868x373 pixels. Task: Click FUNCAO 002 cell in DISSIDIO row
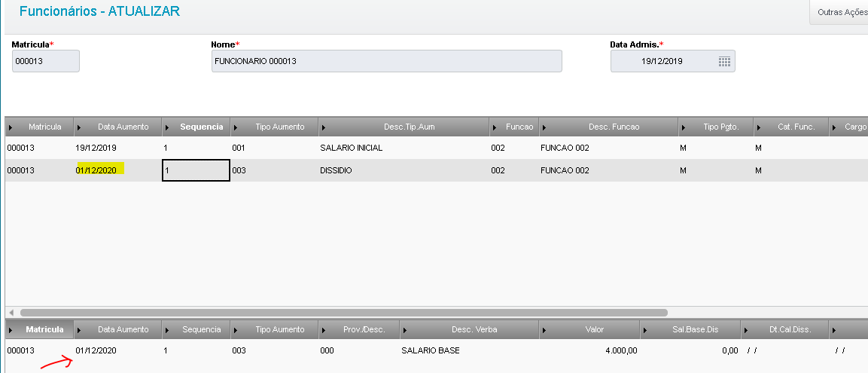tap(609, 170)
